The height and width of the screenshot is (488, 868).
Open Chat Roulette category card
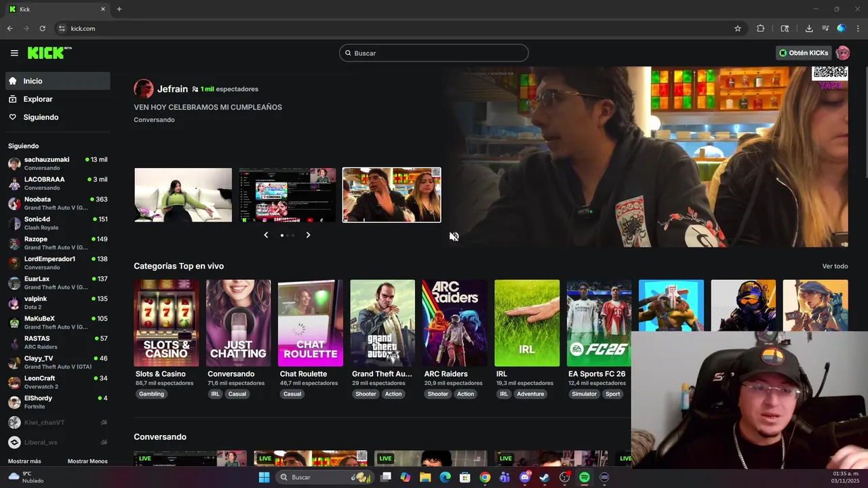click(x=311, y=323)
